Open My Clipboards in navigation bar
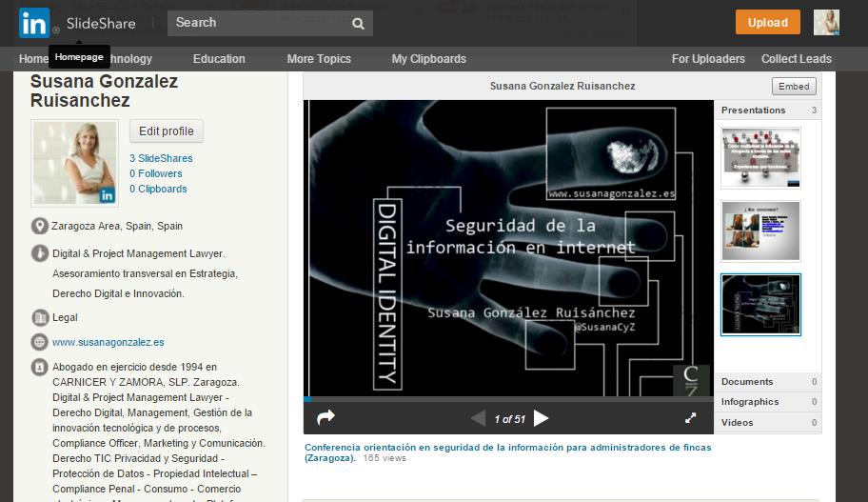The image size is (868, 502). point(428,59)
